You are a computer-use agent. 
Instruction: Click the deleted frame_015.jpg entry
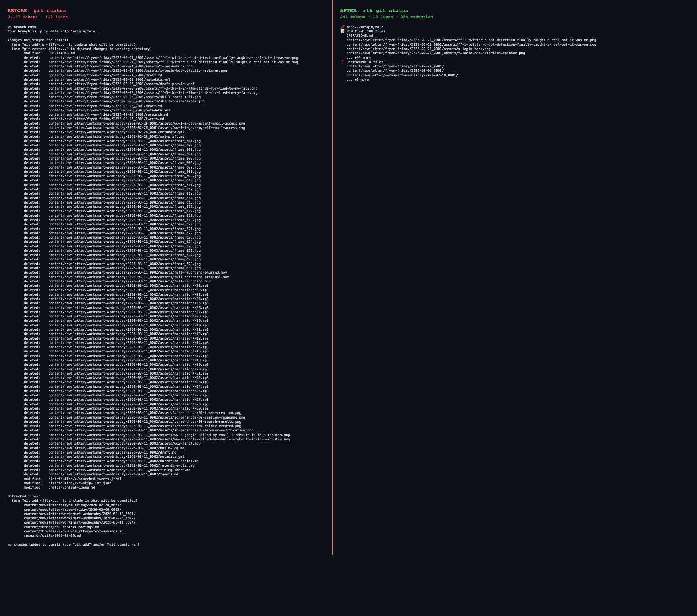(124, 202)
